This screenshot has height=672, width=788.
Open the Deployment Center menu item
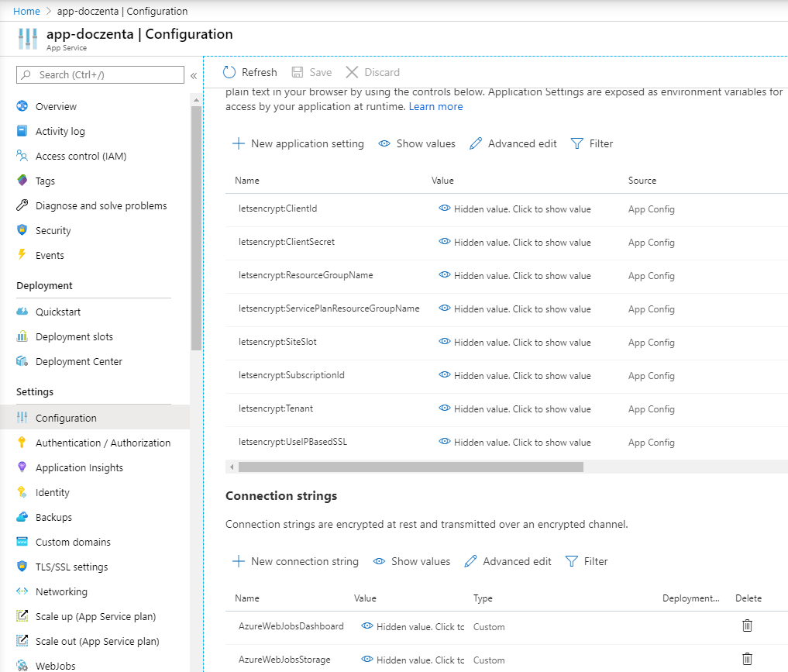pos(77,361)
